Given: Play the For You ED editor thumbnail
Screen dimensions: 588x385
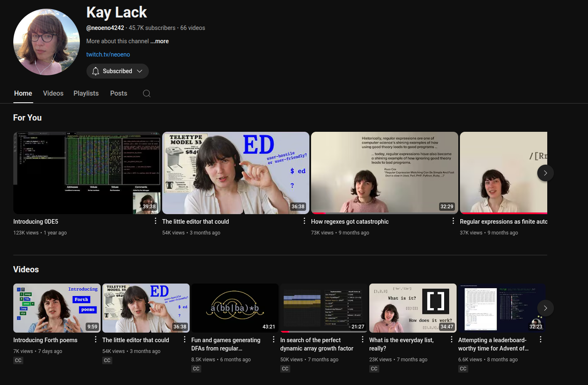Looking at the screenshot, I should [236, 173].
